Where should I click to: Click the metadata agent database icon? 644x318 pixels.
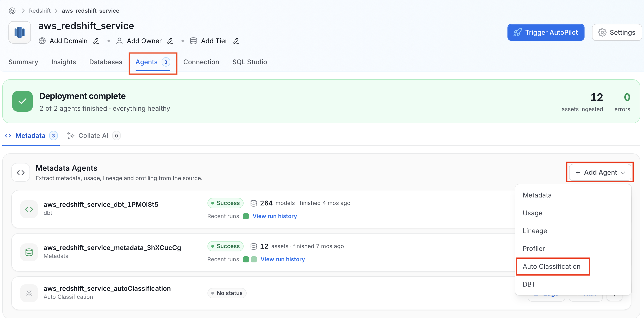pyautogui.click(x=29, y=252)
